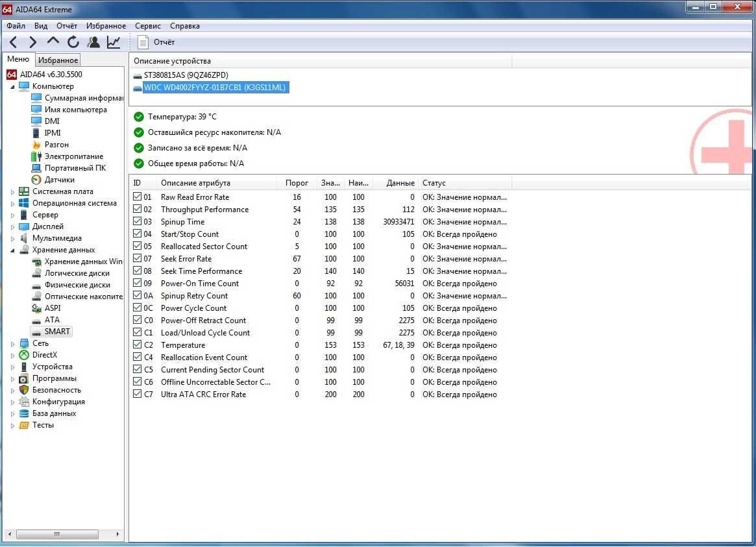The width and height of the screenshot is (756, 547).
Task: Click the Операционная система Windows icon
Action: click(24, 203)
